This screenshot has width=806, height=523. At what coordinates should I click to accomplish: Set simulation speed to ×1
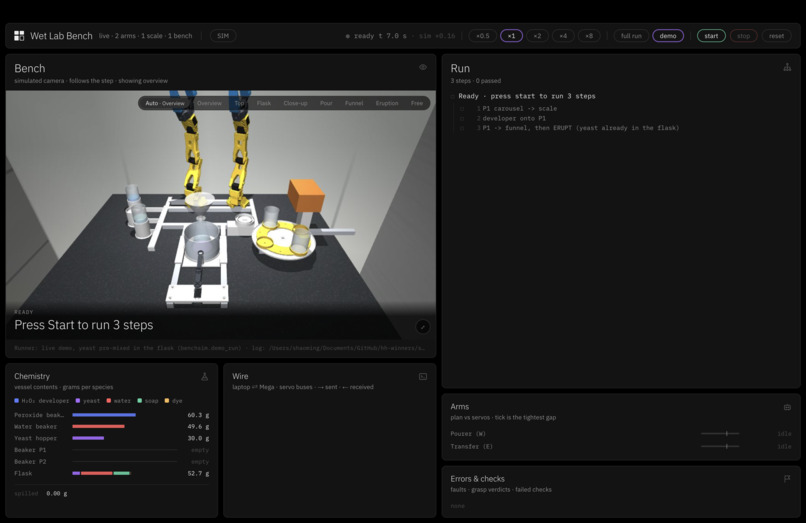coord(511,36)
